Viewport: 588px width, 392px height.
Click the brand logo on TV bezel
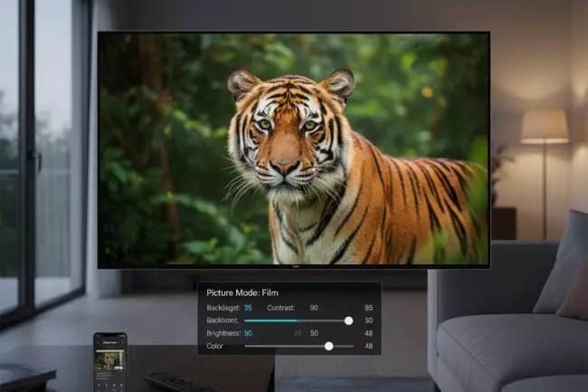click(293, 266)
